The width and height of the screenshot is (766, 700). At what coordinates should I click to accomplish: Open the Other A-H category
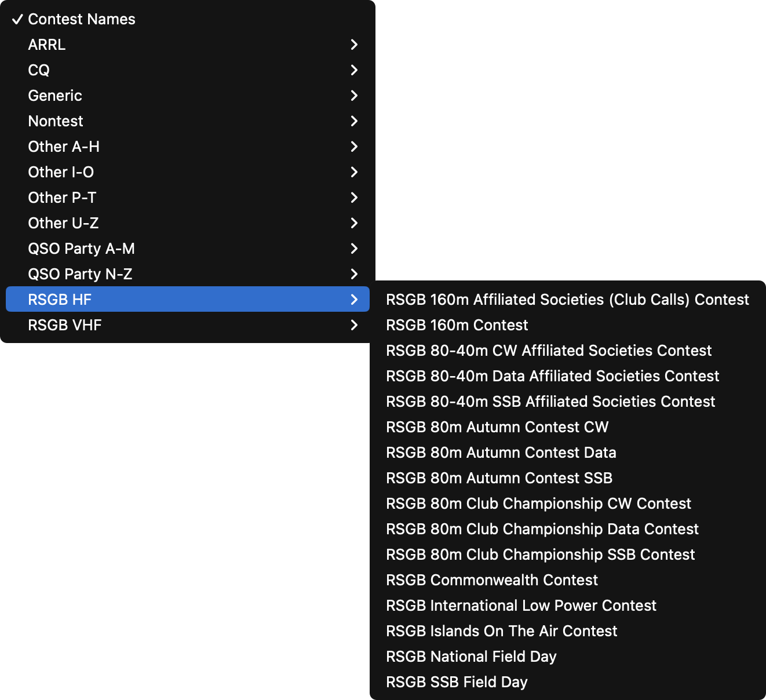click(x=188, y=147)
